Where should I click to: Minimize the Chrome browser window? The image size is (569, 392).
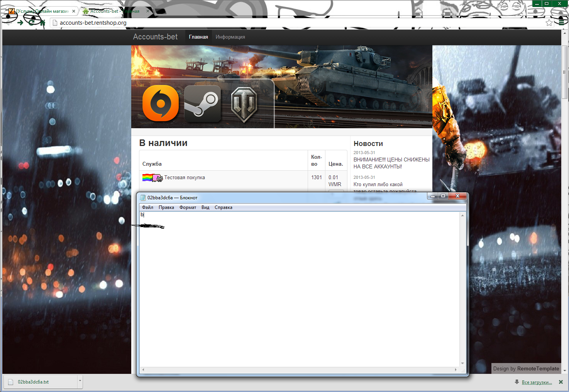click(537, 3)
